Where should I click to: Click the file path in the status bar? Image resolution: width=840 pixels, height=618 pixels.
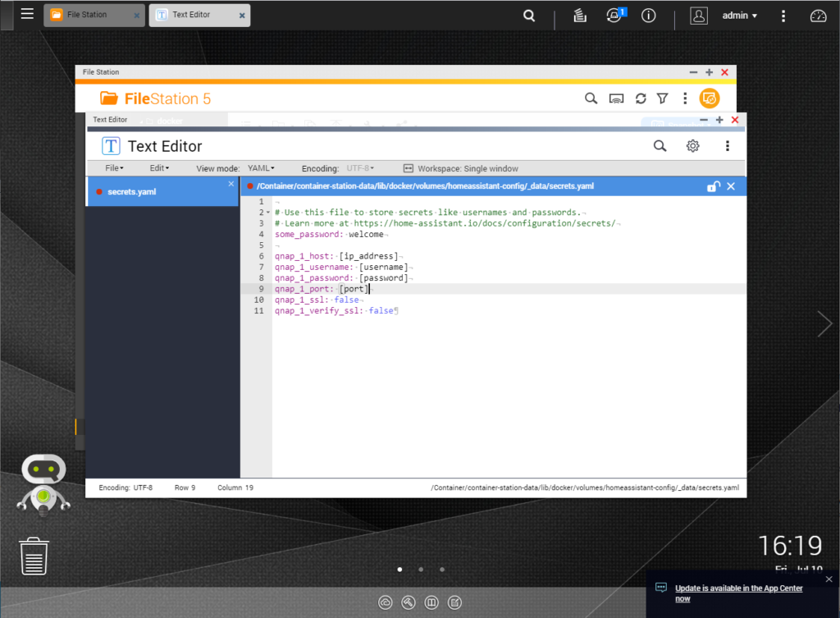tap(585, 488)
